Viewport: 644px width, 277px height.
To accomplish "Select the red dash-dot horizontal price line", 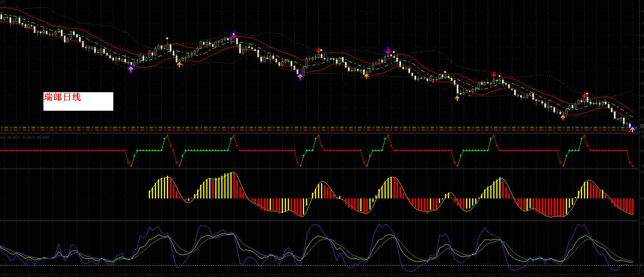I will (319, 131).
